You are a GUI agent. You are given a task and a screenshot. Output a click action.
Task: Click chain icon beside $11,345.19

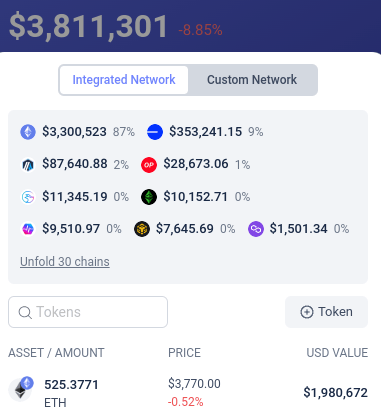point(28,197)
